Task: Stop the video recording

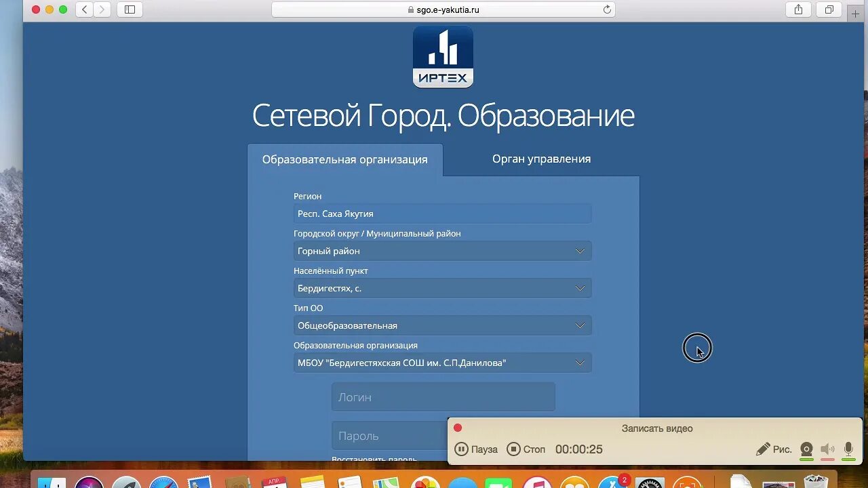Action: click(526, 449)
